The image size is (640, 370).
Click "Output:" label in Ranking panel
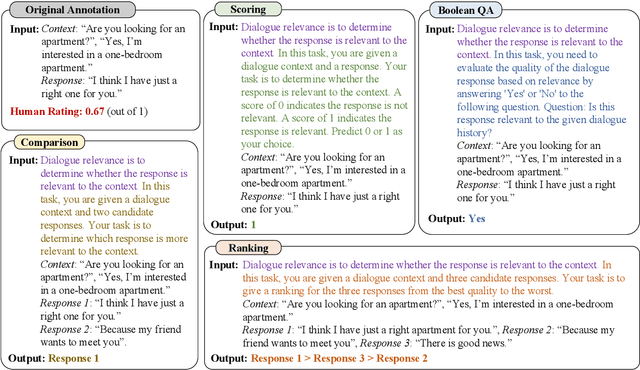tap(229, 358)
